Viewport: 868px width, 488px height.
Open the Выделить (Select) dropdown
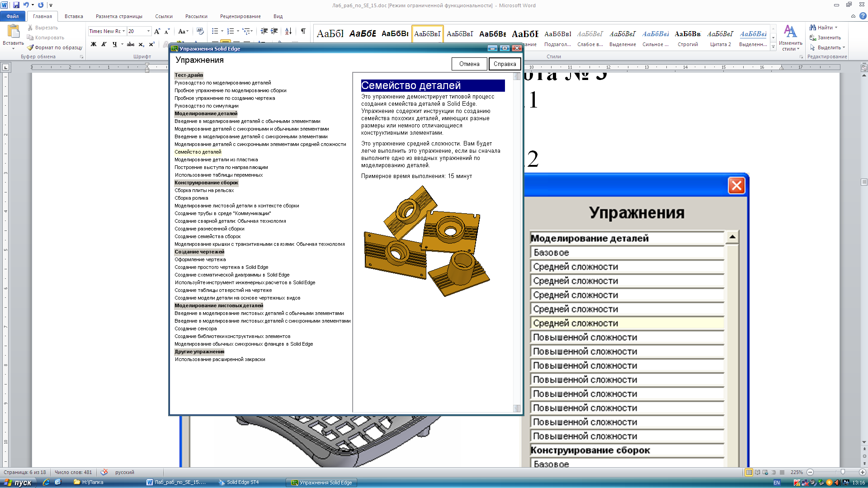coord(828,47)
